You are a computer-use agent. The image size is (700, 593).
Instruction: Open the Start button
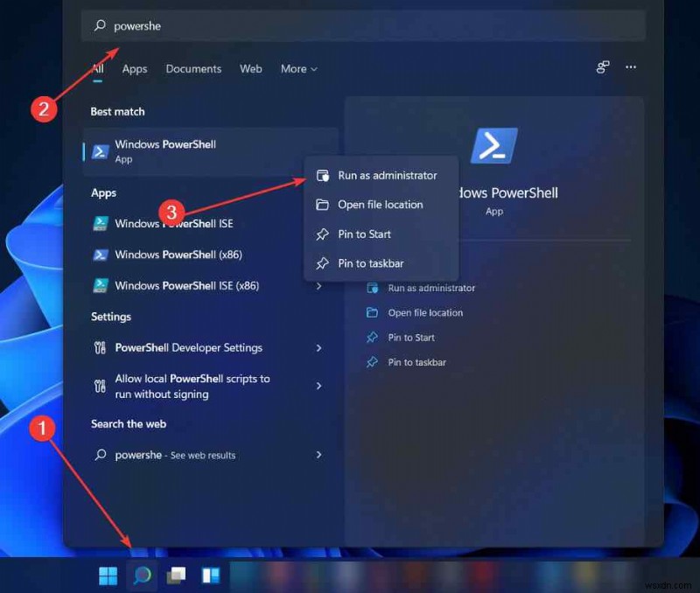pos(108,575)
